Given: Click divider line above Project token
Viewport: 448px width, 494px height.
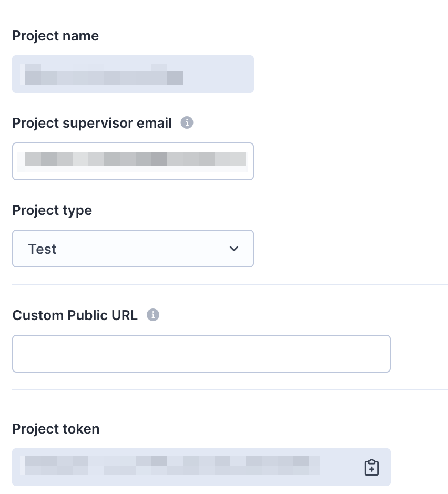Looking at the screenshot, I should point(230,390).
